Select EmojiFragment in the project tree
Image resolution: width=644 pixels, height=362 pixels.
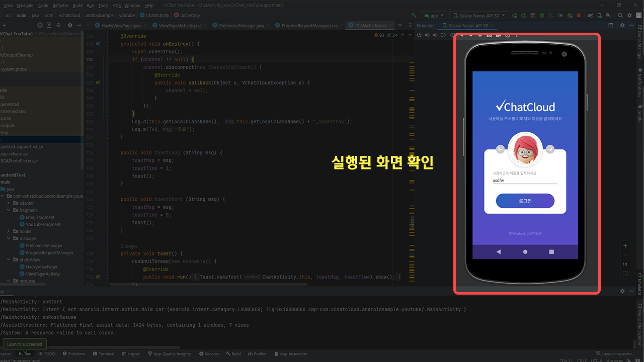pyautogui.click(x=40, y=217)
